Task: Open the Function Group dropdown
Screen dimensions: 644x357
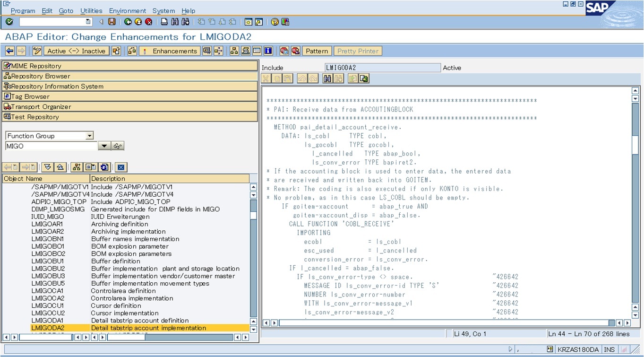Action: 90,136
